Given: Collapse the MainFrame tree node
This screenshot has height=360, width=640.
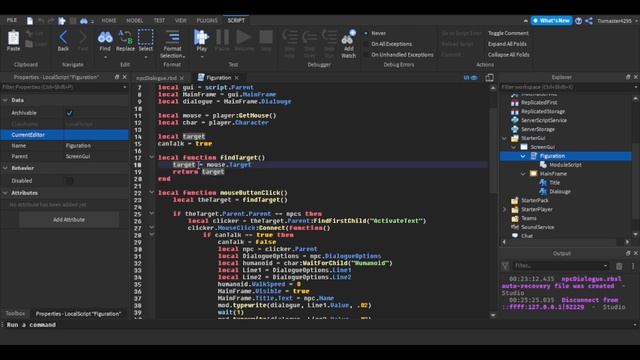Looking at the screenshot, I should [x=523, y=174].
